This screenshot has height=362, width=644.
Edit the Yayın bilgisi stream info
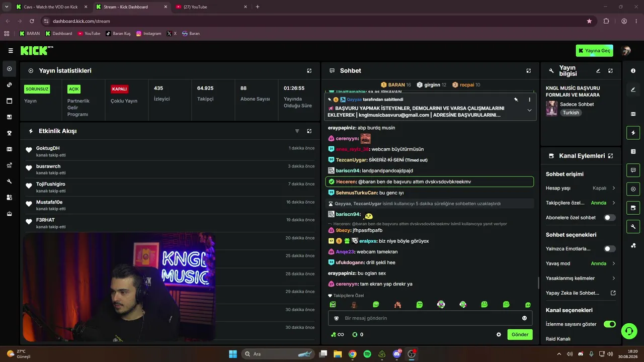598,71
